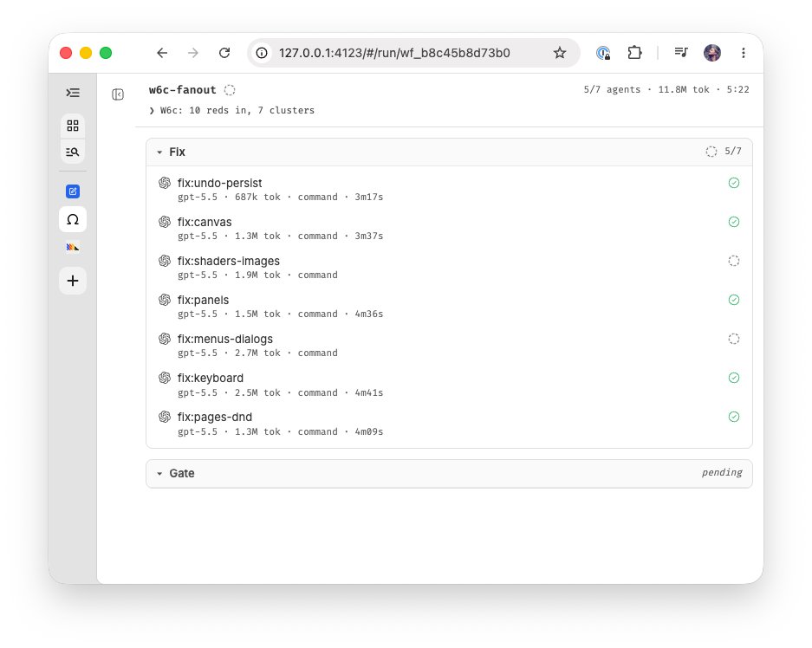
Task: Open the colorful striped app icon
Action: tap(73, 248)
